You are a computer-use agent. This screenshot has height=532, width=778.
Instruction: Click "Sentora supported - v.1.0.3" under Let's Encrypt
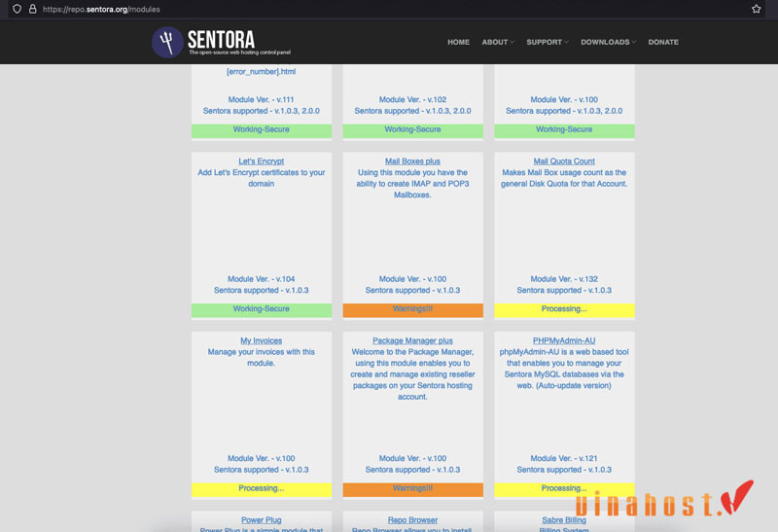pos(261,291)
